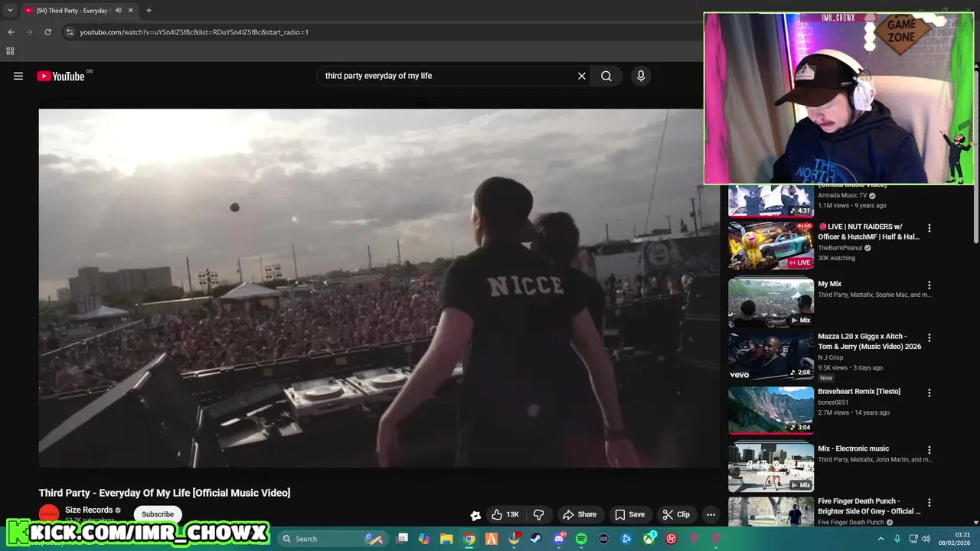
Task: Open the Size Records channel name
Action: [x=89, y=510]
